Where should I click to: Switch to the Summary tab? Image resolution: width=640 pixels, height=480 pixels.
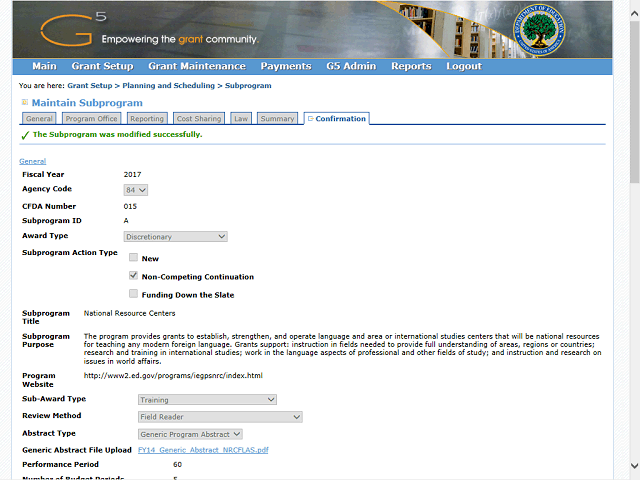click(x=278, y=119)
